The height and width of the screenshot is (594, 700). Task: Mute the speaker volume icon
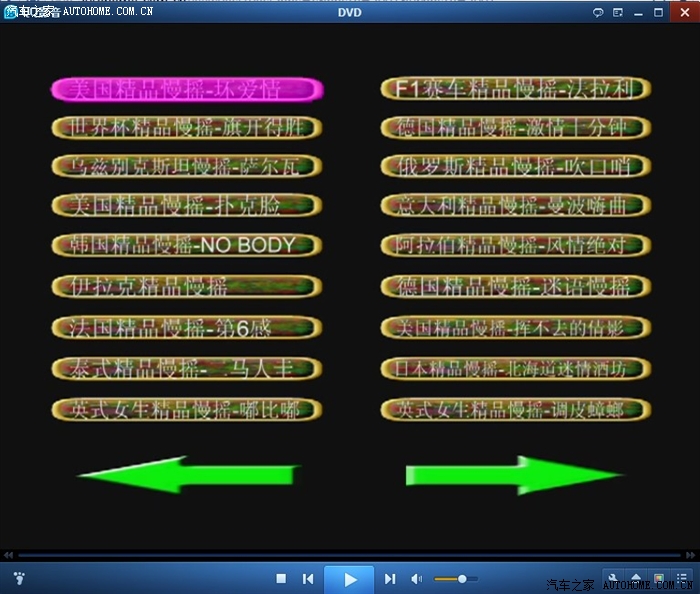pyautogui.click(x=417, y=579)
